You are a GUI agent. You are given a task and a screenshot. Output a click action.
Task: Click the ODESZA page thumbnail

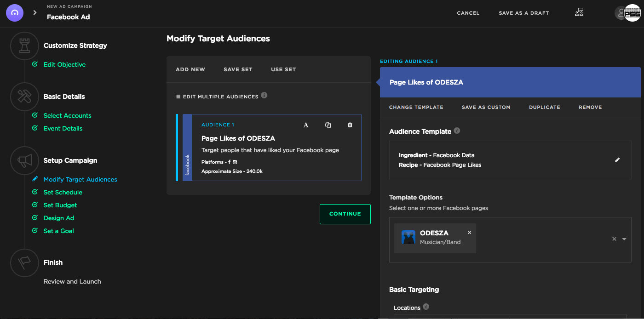tap(408, 237)
